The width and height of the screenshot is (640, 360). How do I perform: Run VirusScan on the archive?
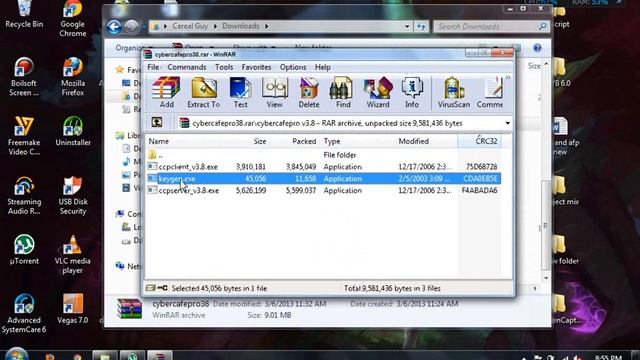454,92
